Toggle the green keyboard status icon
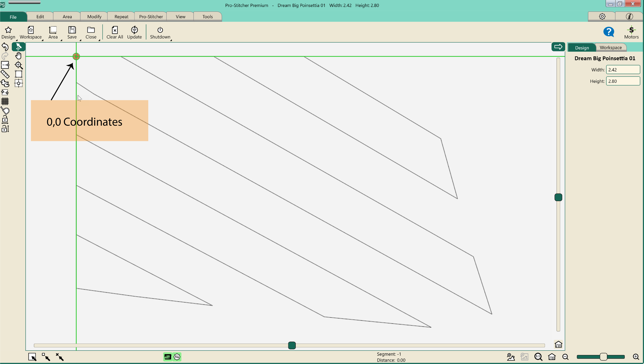 [168, 357]
